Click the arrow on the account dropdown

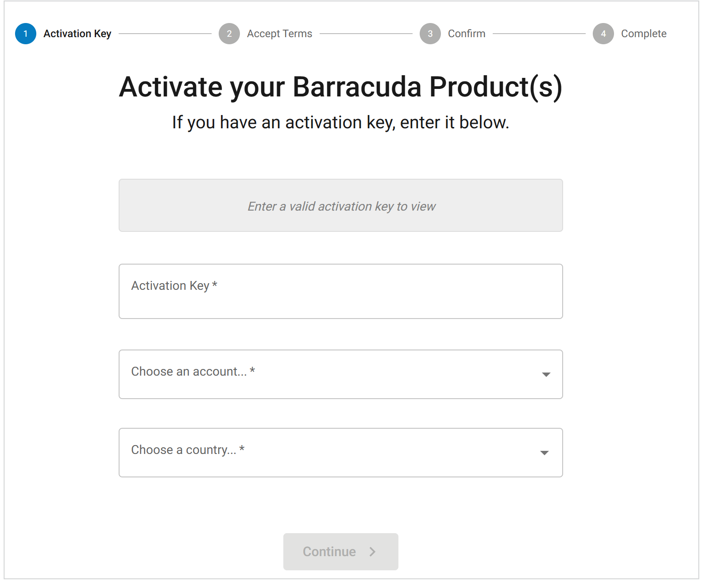point(546,375)
